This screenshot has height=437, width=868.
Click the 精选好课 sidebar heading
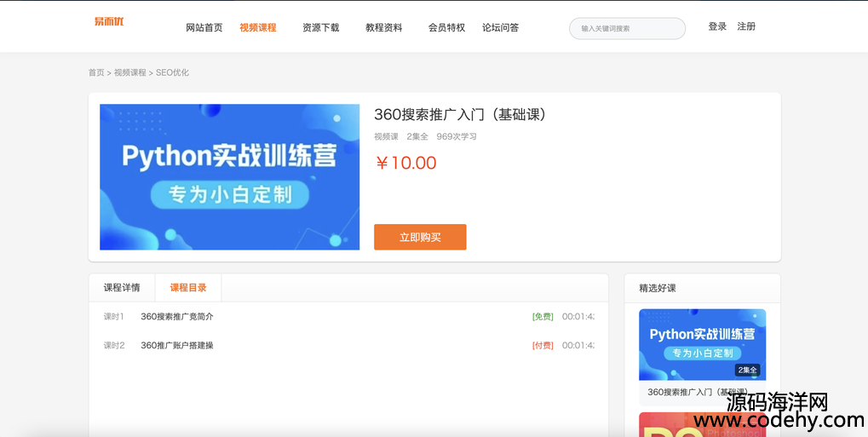(x=658, y=288)
